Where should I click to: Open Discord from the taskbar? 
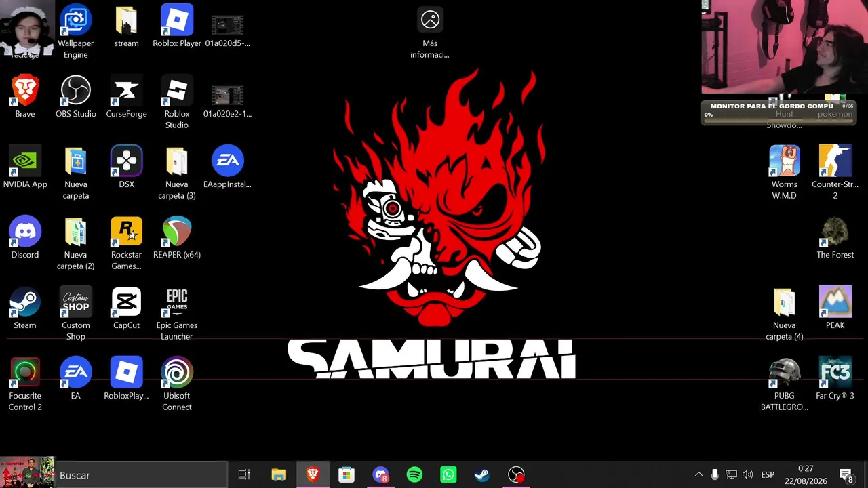pyautogui.click(x=380, y=475)
